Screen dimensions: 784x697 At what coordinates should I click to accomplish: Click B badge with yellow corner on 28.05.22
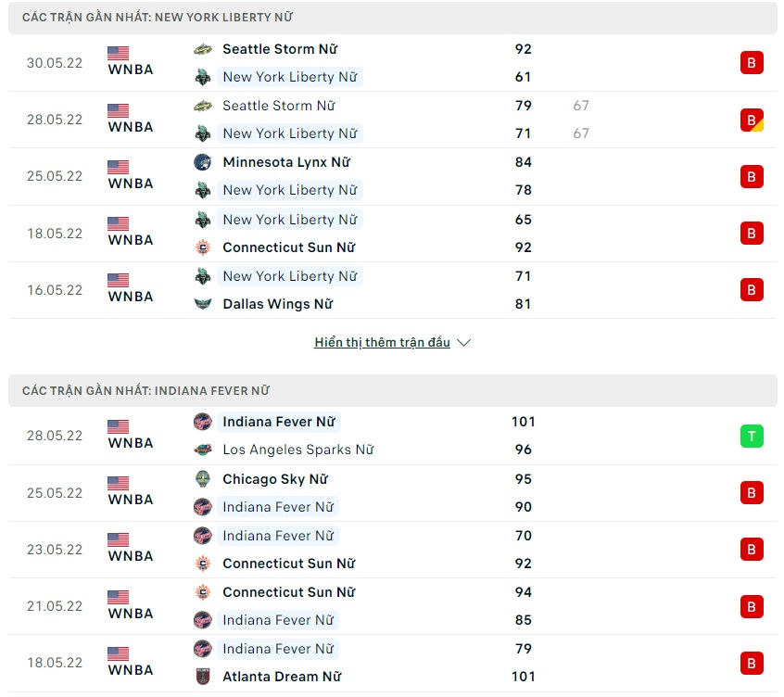[752, 120]
